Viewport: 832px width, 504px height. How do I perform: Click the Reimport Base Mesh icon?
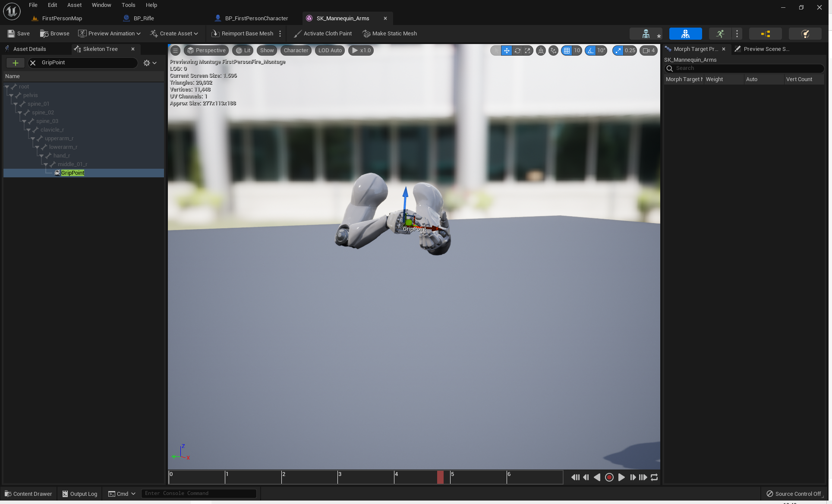click(214, 33)
